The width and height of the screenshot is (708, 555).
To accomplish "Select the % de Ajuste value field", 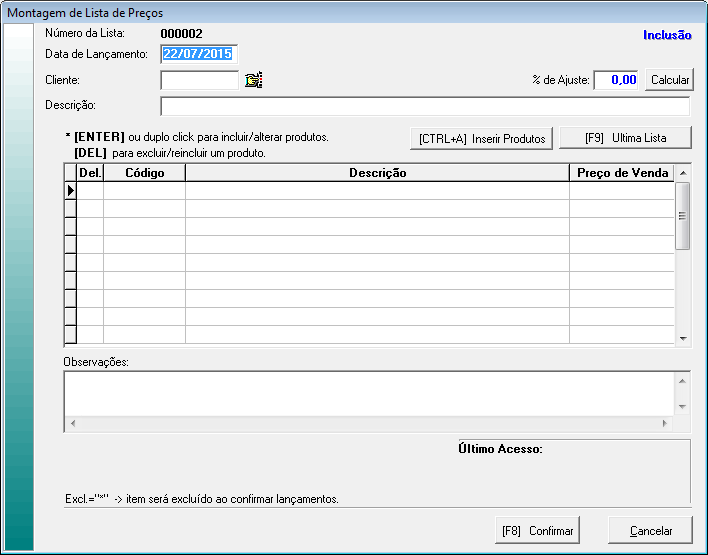I will (617, 80).
